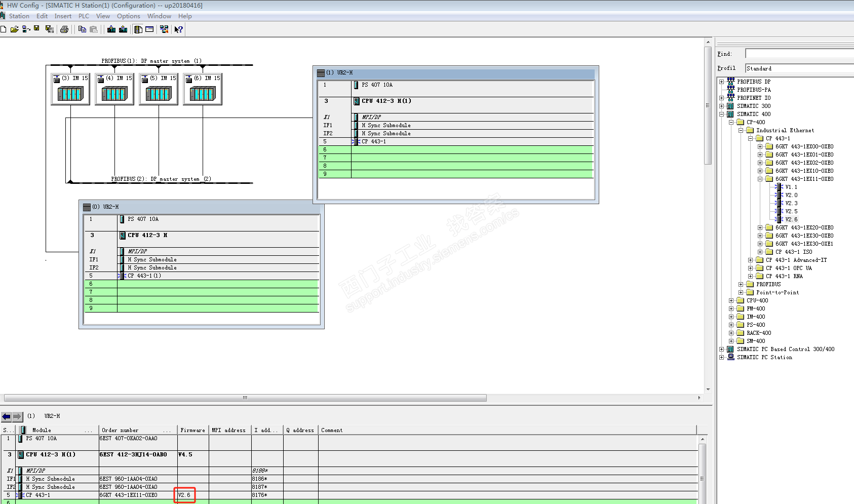Click the New station toolbar icon
Image resolution: width=854 pixels, height=504 pixels.
coord(3,29)
